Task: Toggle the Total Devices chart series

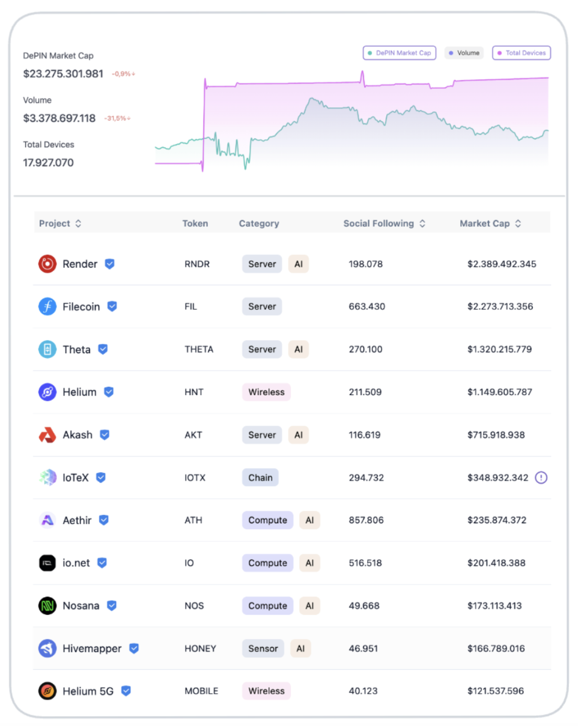Action: [522, 53]
